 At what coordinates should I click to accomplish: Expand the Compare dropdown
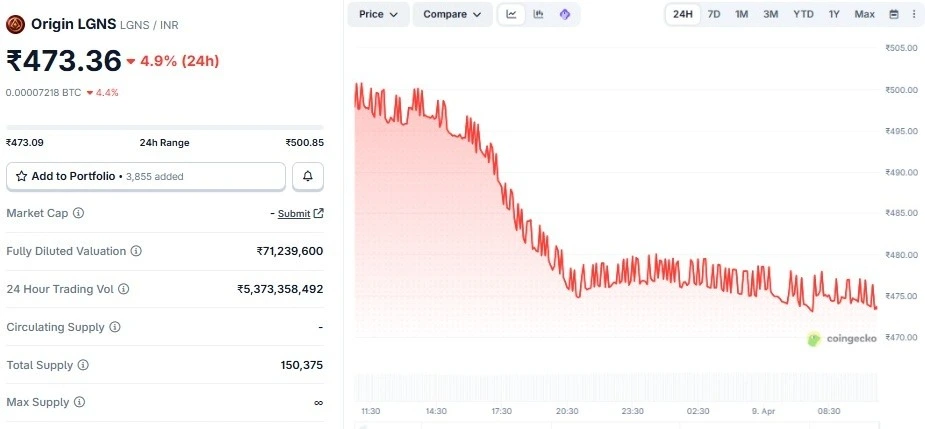pos(451,14)
